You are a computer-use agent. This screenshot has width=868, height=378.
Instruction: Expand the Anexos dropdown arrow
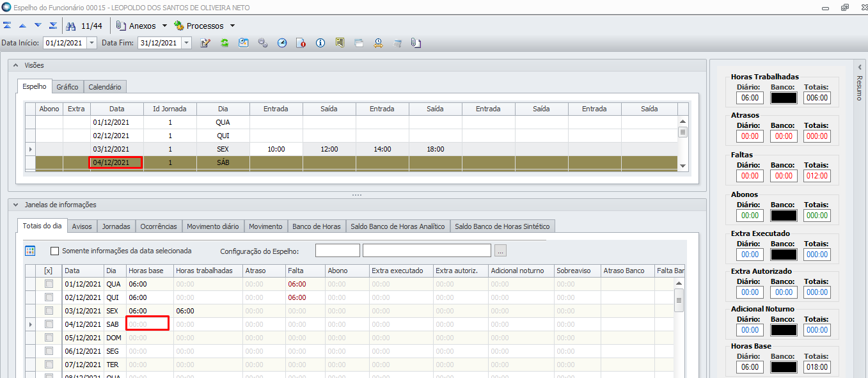pyautogui.click(x=164, y=26)
